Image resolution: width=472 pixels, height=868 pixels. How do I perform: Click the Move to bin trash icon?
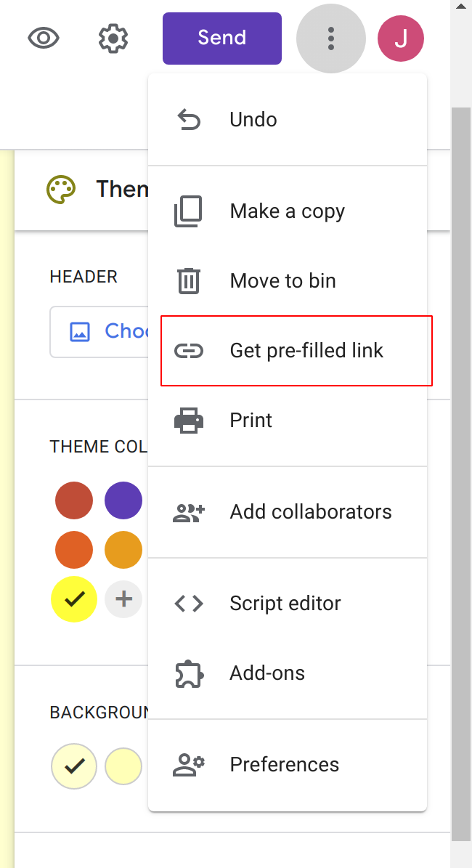(x=189, y=280)
